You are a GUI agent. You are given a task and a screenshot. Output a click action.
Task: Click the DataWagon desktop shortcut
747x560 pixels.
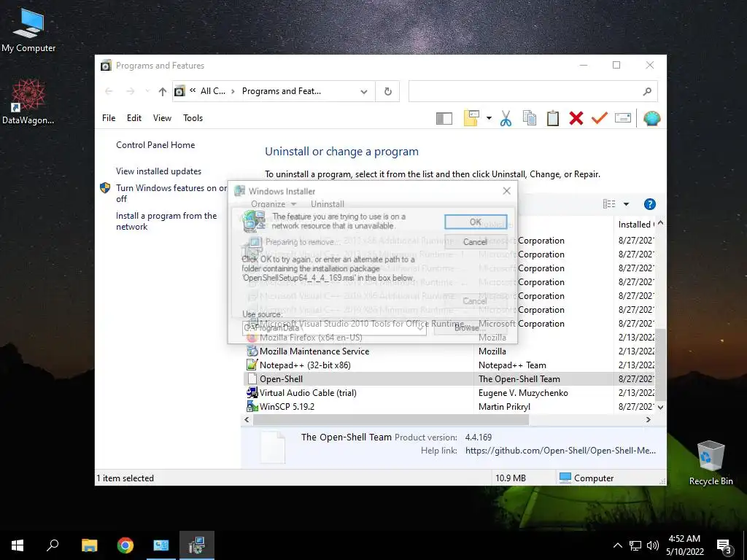coord(28,102)
